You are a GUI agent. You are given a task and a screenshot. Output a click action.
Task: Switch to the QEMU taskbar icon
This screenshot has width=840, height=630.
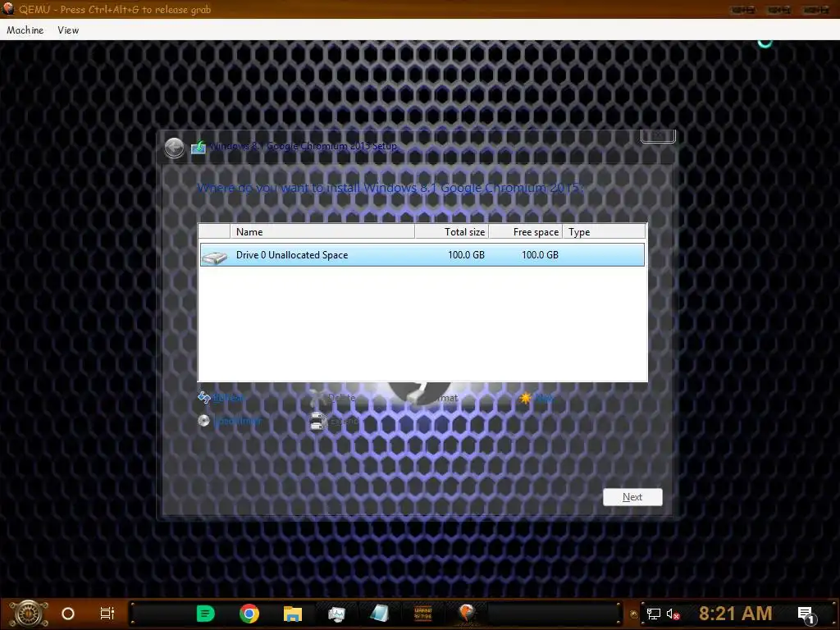click(x=467, y=612)
